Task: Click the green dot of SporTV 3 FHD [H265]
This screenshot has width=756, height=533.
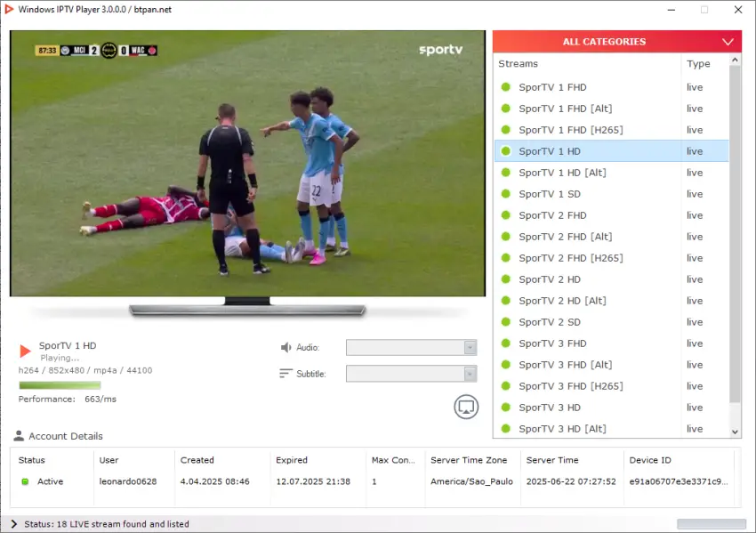Action: pyautogui.click(x=506, y=386)
